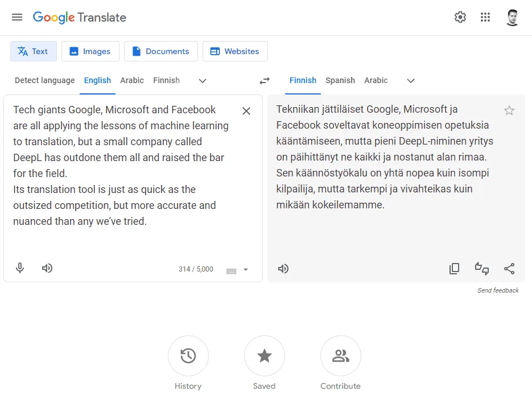Switch to the Images translation tab
The width and height of the screenshot is (532, 407).
coord(90,51)
